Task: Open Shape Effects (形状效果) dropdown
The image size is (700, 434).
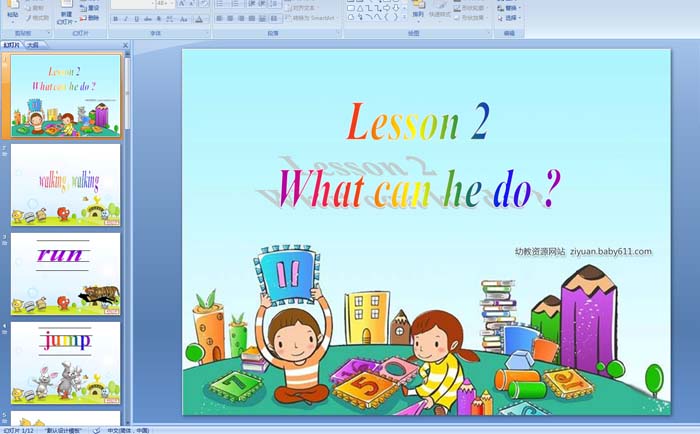Action: point(470,18)
